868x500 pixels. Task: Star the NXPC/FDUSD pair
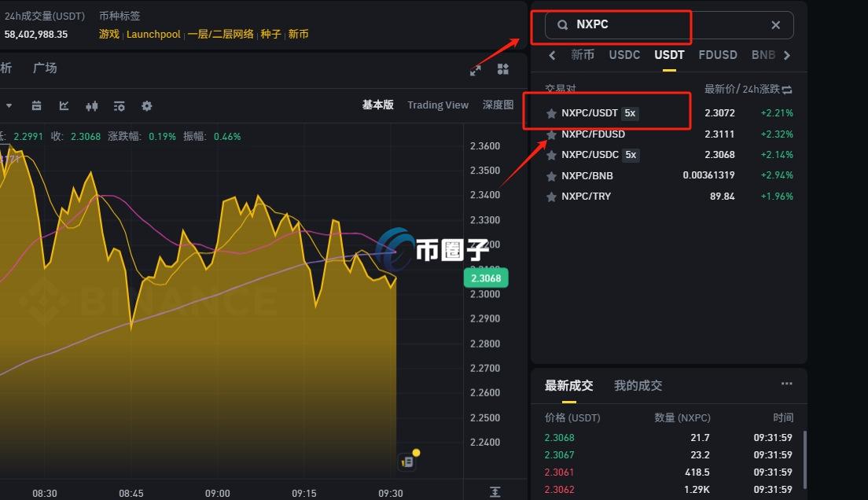(x=550, y=134)
